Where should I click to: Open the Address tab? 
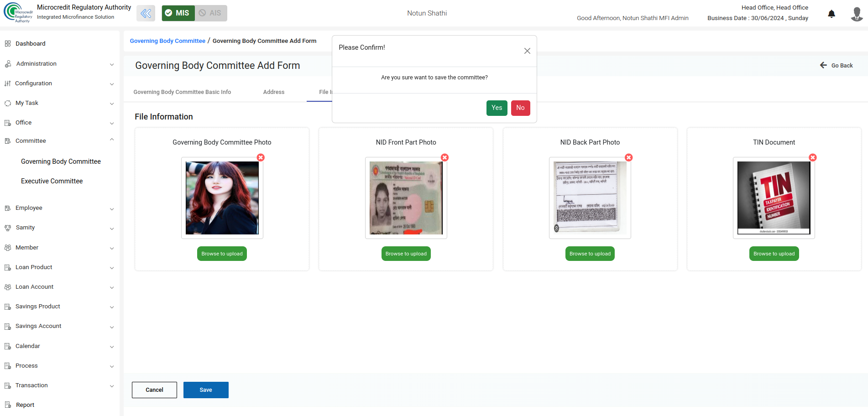(x=274, y=92)
